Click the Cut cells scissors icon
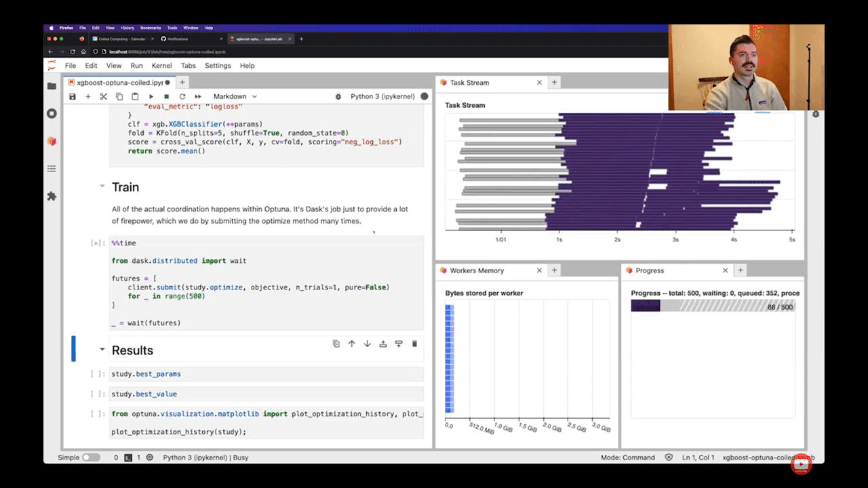Viewport: 868px width, 488px height. click(x=103, y=96)
